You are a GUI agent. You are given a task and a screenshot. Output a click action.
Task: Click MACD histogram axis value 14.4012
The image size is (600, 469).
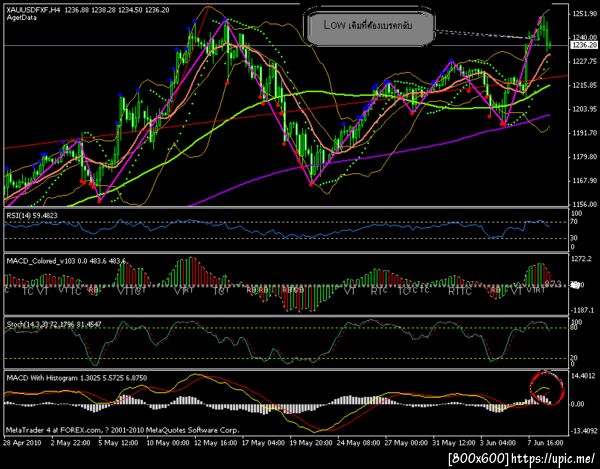coord(583,376)
